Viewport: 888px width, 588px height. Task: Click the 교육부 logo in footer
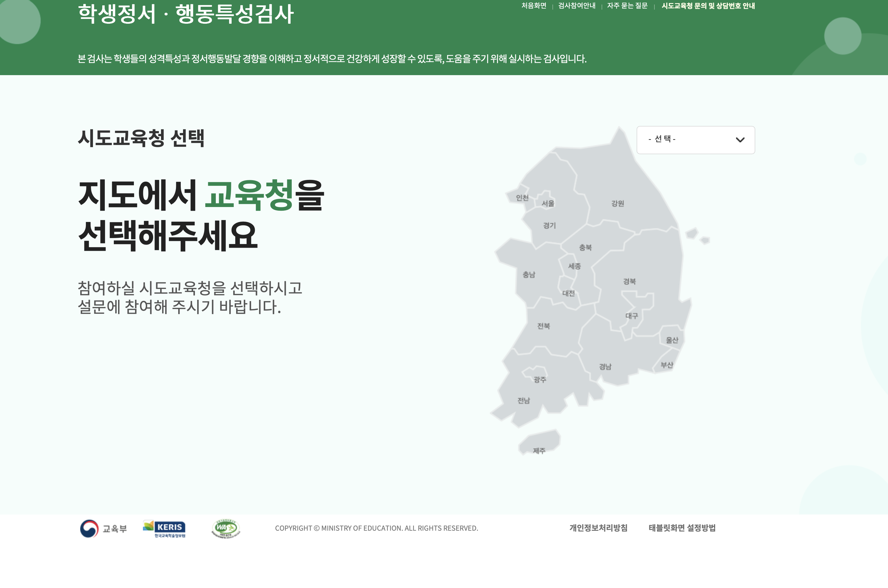pos(103,528)
